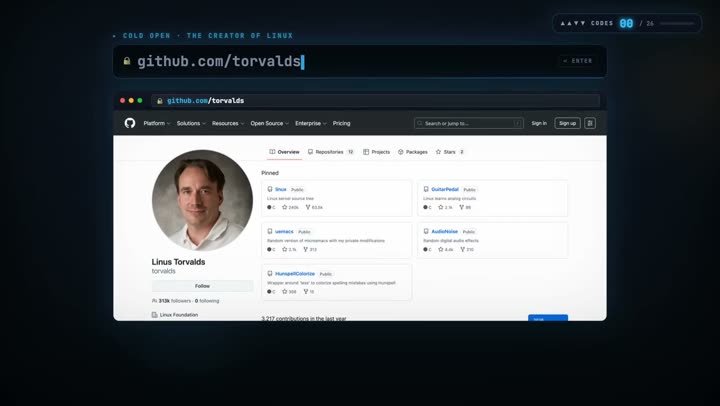The width and height of the screenshot is (720, 406).
Task: Focus the Search or jump to field
Action: 468,123
